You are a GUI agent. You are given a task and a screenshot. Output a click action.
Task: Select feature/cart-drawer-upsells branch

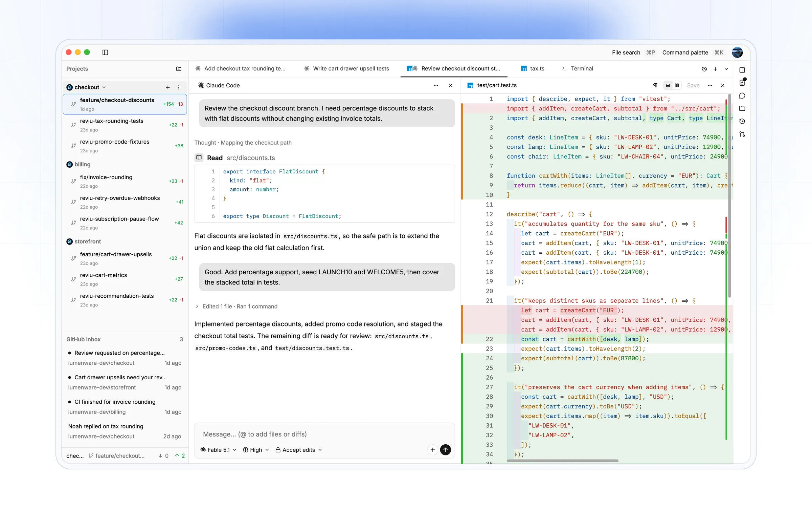125,258
